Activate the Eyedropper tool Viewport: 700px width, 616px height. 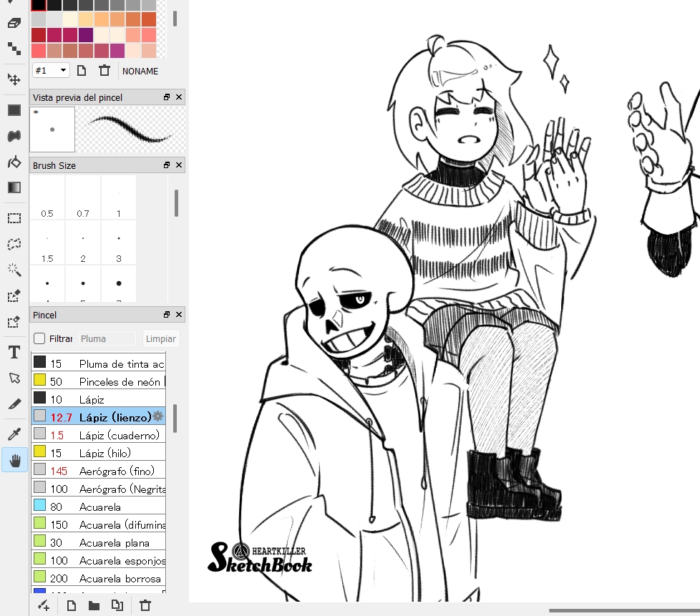tap(14, 434)
